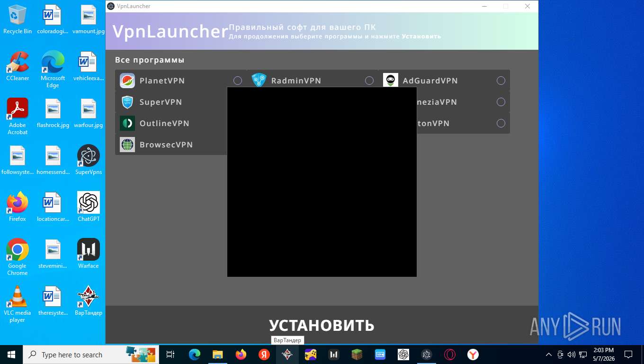The height and width of the screenshot is (364, 644).
Task: Close the VpnLauncher window
Action: click(x=528, y=6)
